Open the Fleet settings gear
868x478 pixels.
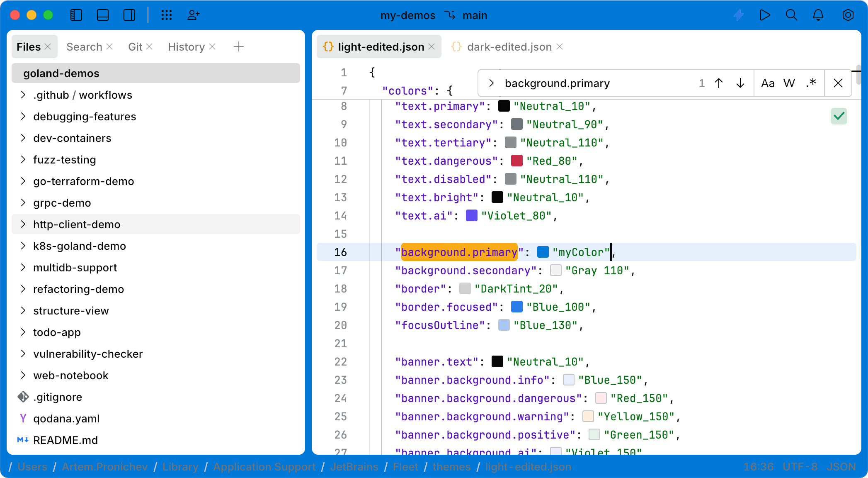pos(848,15)
